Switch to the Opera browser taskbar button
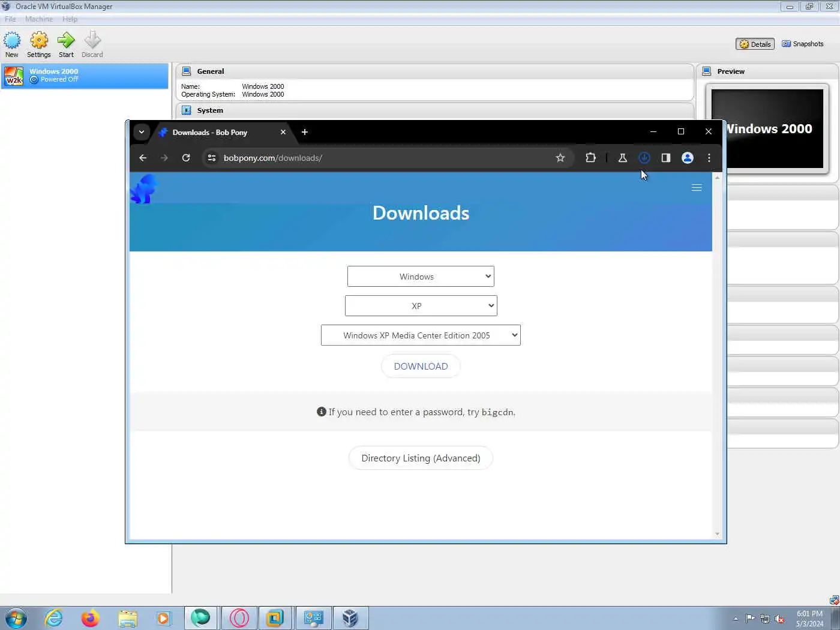840x630 pixels. 239,618
